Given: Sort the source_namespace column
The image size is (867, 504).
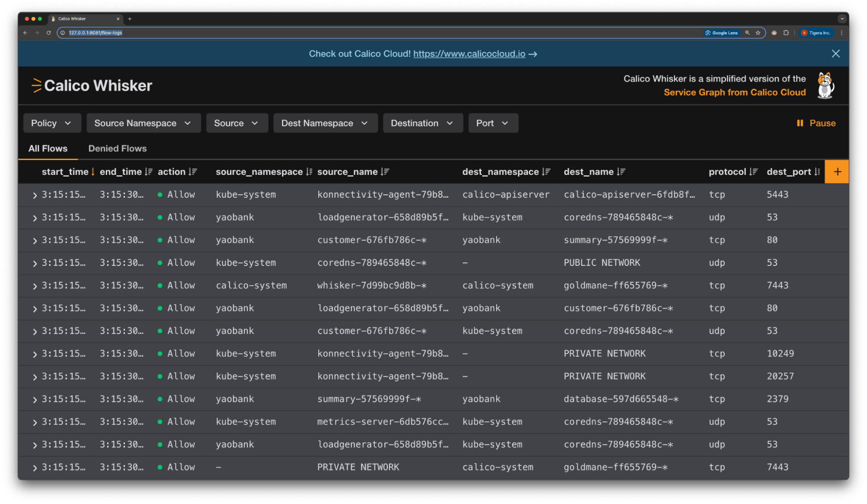Looking at the screenshot, I should coord(309,172).
